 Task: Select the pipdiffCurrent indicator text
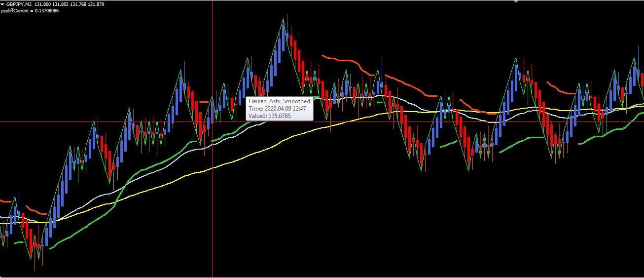tap(30, 11)
